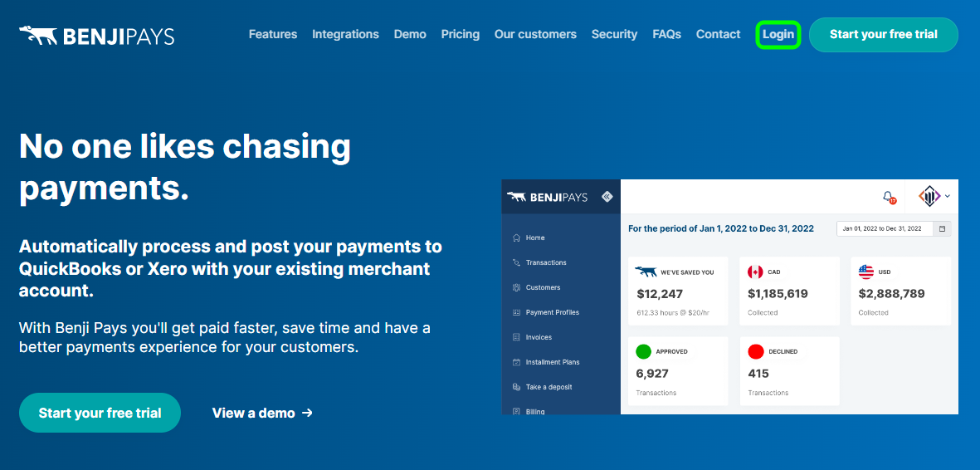Screen dimensions: 980x470
Task: Click the Invoices icon in dashboard sidebar
Action: [516, 337]
